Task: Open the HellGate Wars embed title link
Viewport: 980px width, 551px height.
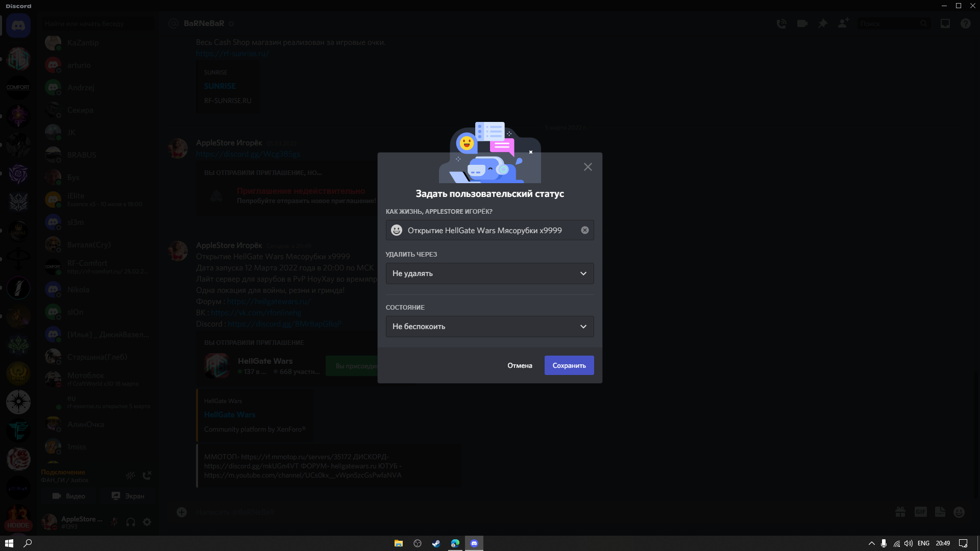Action: coord(230,415)
